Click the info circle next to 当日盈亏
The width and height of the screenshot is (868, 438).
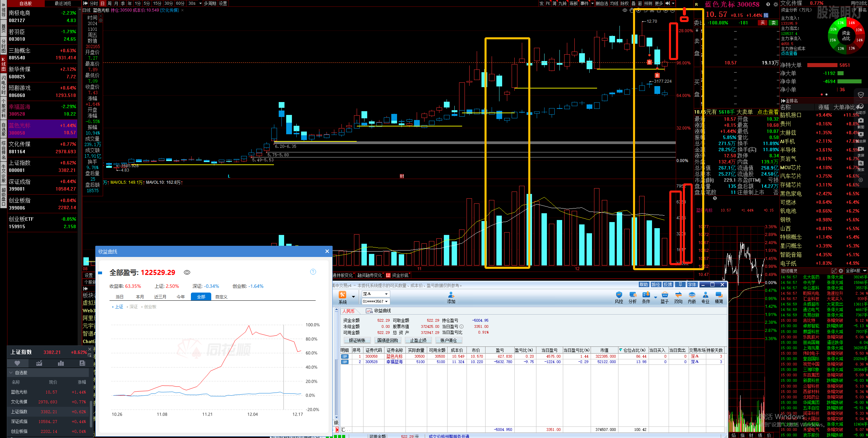point(461,326)
